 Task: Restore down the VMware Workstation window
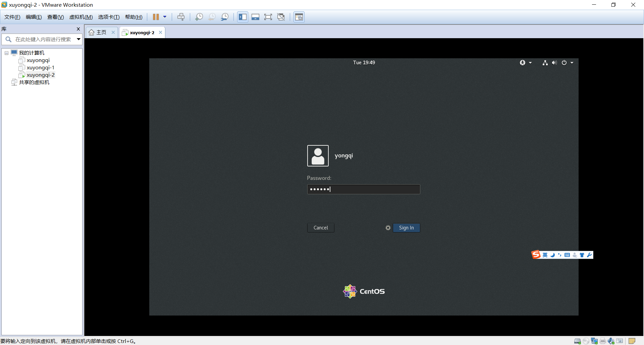[613, 5]
